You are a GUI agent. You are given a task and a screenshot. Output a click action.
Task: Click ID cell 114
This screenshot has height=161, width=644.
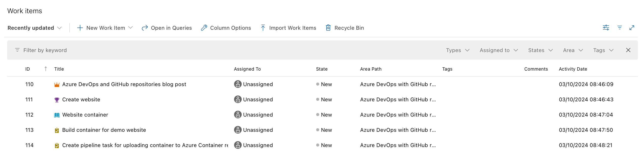29,145
